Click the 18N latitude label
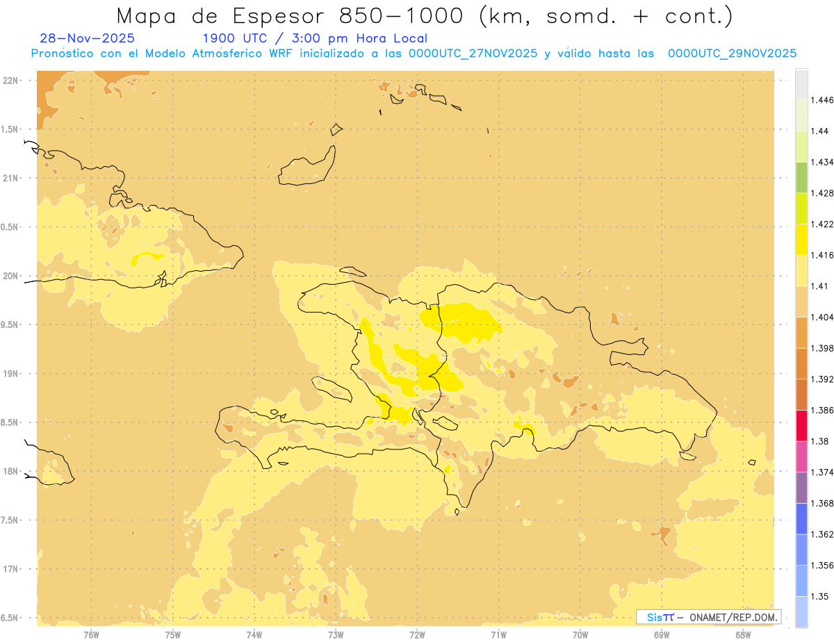 click(x=10, y=471)
